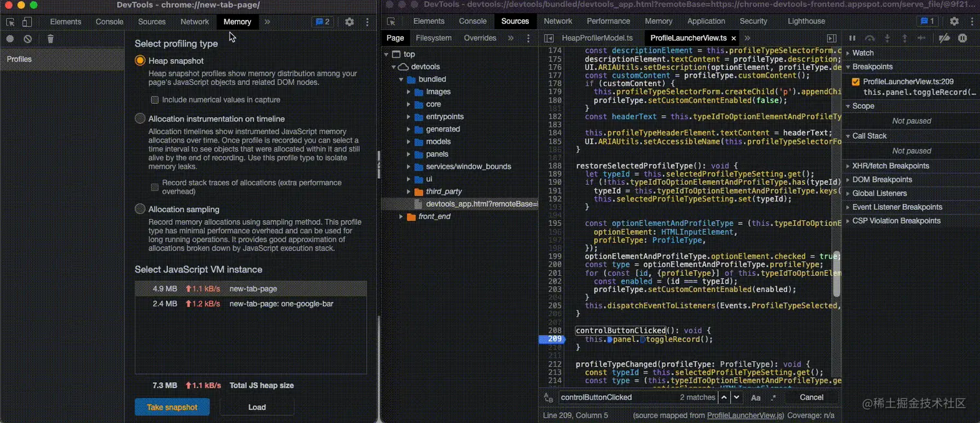Click the deactivate breakpoints icon

pyautogui.click(x=944, y=38)
